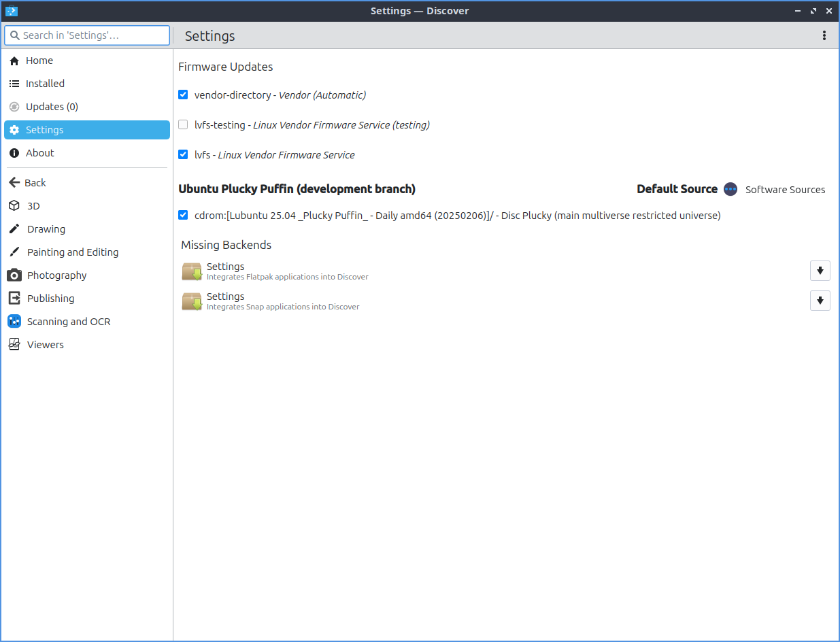Toggle the cdrom Lubuntu 25.04 source checkbox
Screen dimensions: 840x642
pos(183,216)
